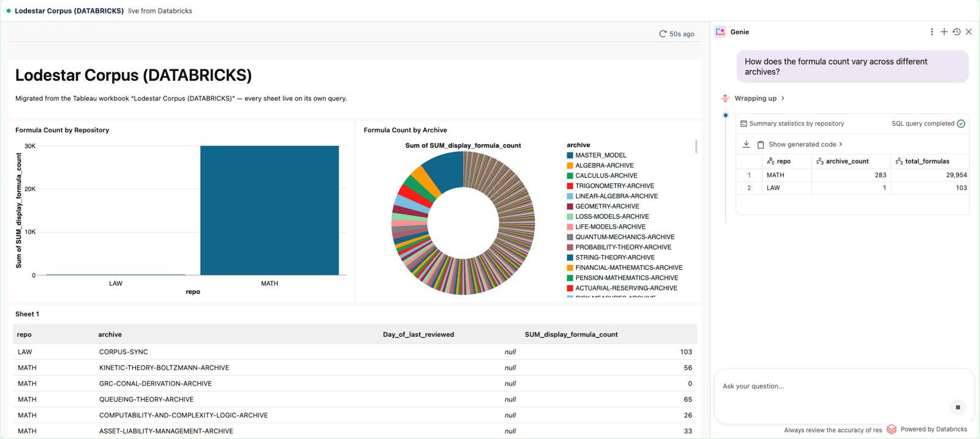
Task: Select the QUEUEING-THEORY-ARCHIVE cell
Action: pos(146,400)
